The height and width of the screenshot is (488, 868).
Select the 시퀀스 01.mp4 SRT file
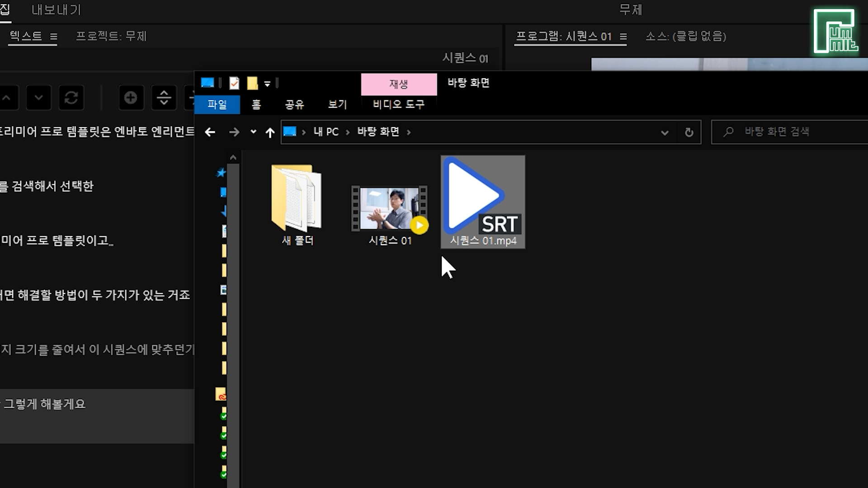coord(482,201)
